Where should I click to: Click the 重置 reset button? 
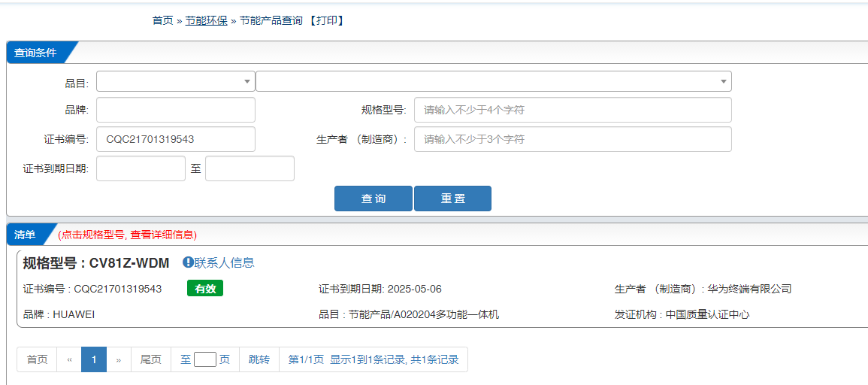(452, 199)
